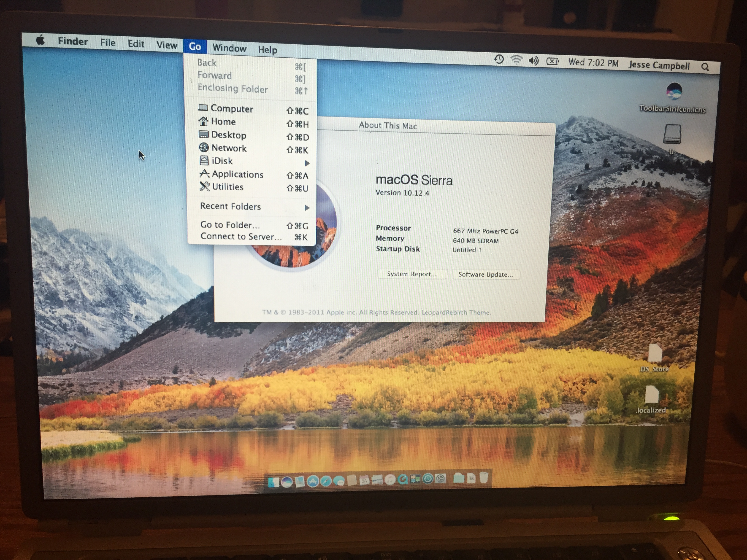Select DS_Store file on desktop
Image resolution: width=747 pixels, height=560 pixels.
coord(655,358)
